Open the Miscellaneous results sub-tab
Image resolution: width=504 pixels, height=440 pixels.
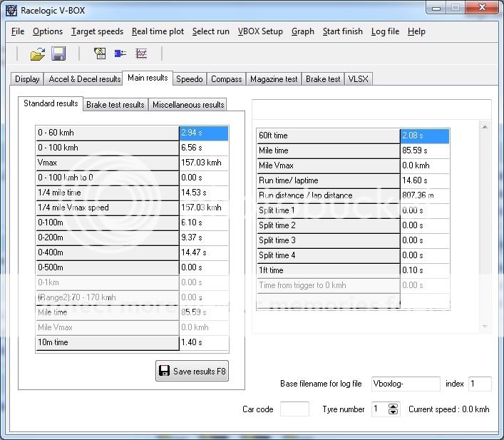(x=188, y=105)
